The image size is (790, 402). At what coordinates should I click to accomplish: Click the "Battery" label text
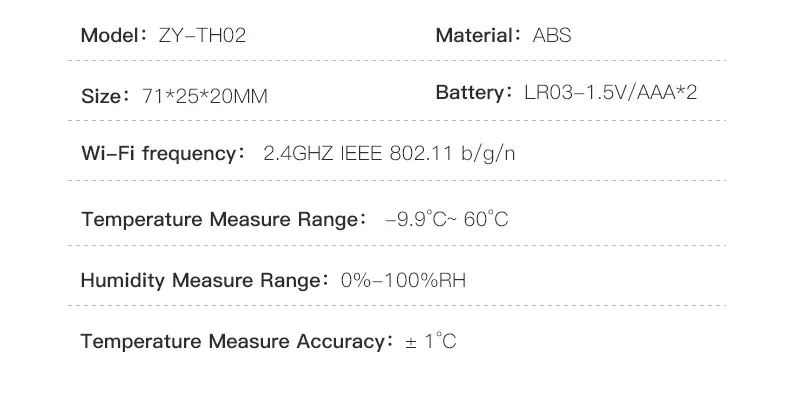(x=471, y=93)
